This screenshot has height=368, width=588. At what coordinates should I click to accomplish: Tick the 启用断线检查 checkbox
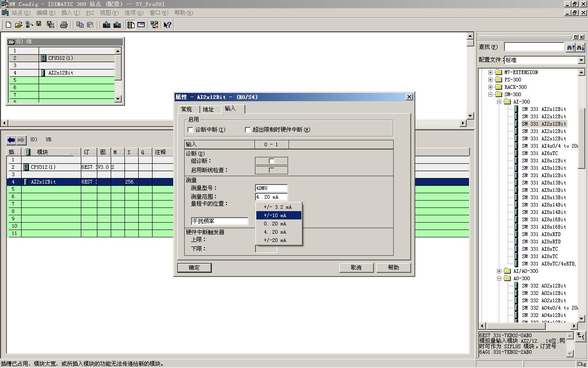(x=271, y=170)
